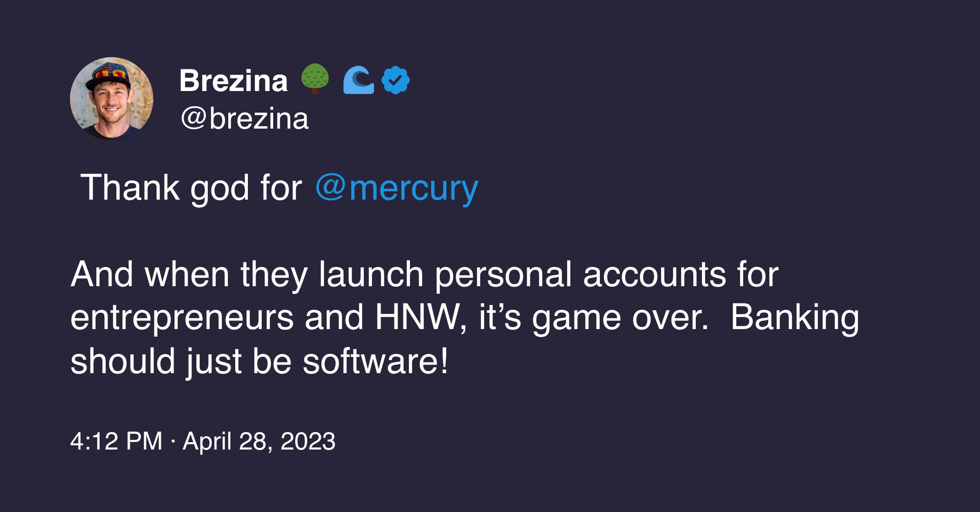
Task: Click the word "Banking" in the tweet
Action: (795, 318)
